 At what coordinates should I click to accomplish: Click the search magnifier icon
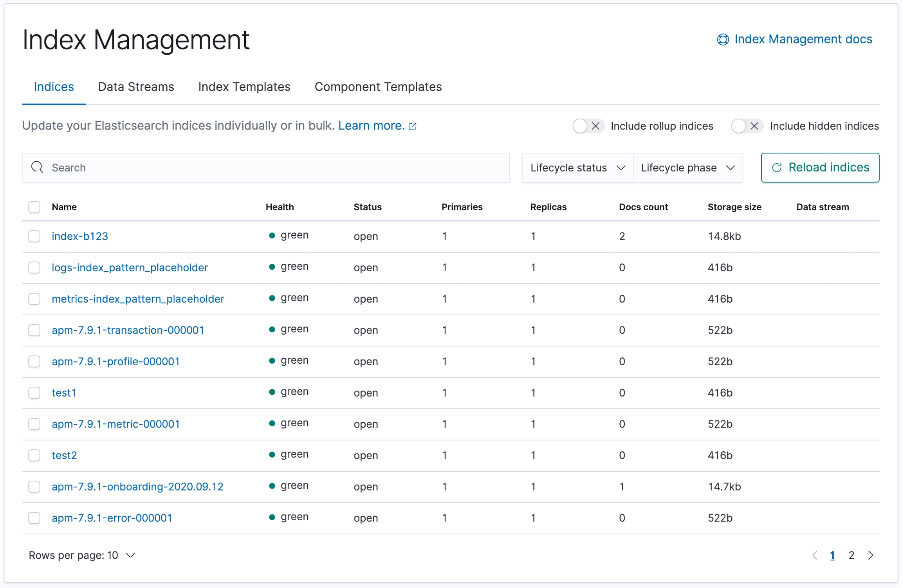click(x=37, y=167)
